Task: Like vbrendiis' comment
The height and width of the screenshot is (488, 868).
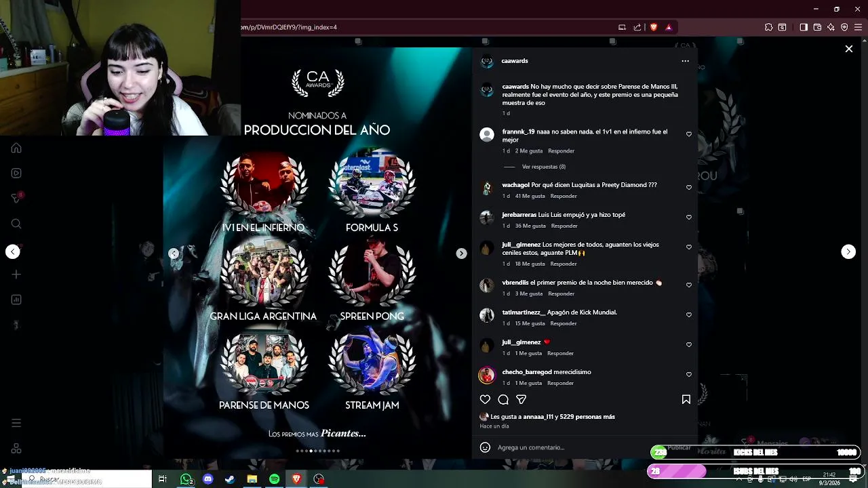Action: [689, 285]
